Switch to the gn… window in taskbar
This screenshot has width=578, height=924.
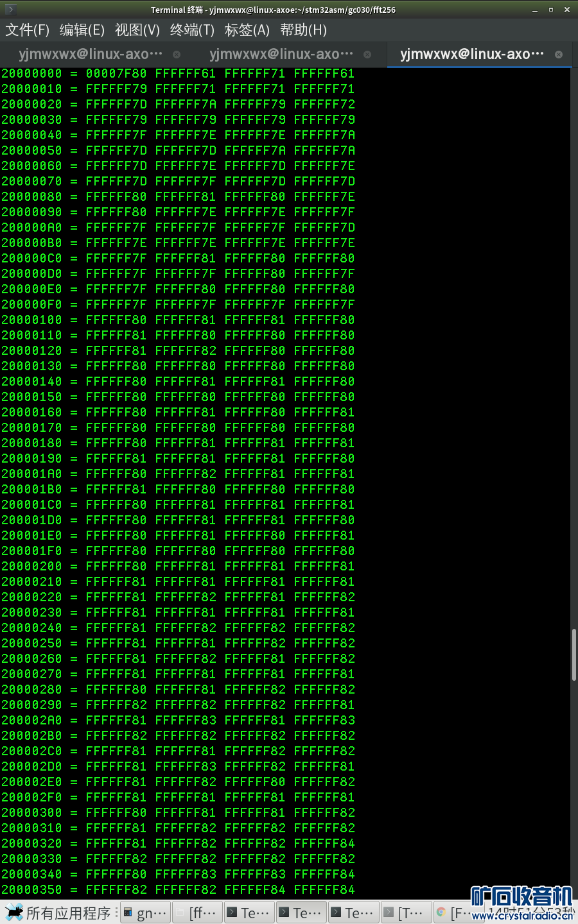coord(145,912)
